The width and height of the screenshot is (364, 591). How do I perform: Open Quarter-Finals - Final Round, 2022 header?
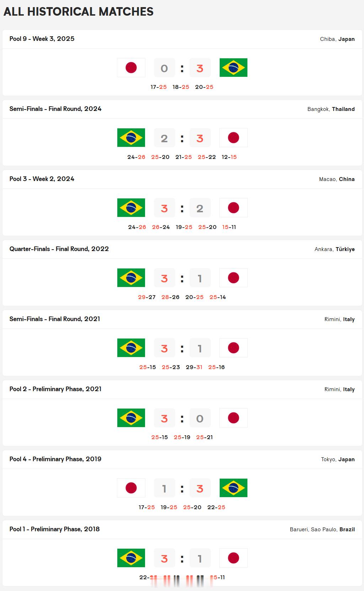point(59,249)
